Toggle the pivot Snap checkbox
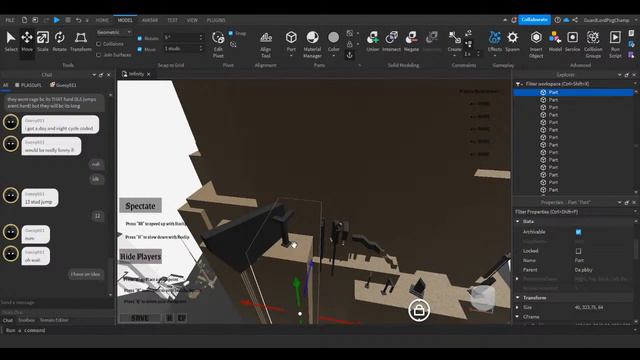640x360 pixels. (231, 33)
